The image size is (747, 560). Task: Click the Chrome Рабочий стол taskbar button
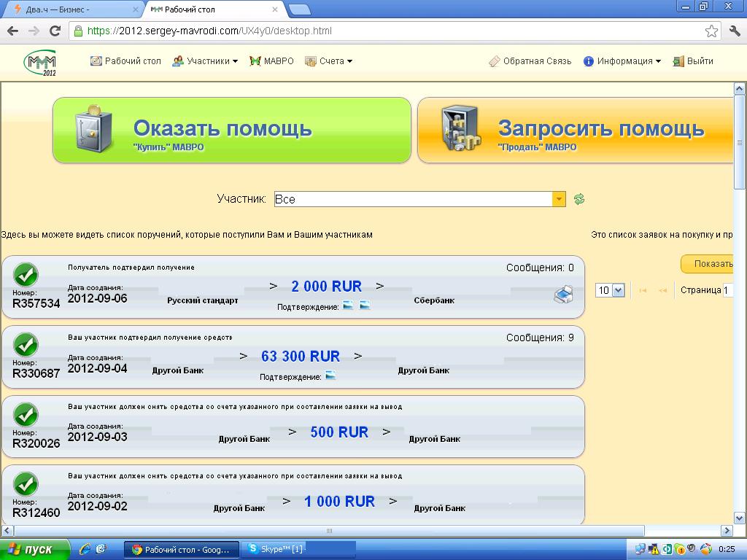[181, 550]
